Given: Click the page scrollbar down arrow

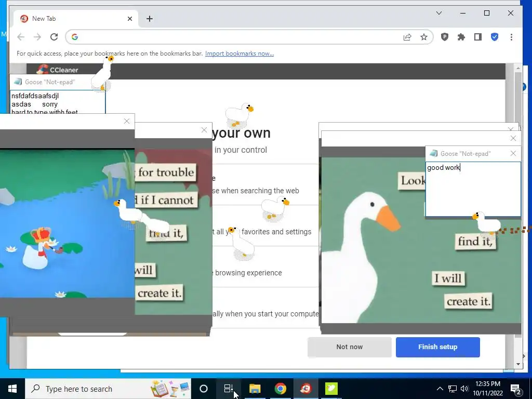Looking at the screenshot, I should click(518, 364).
